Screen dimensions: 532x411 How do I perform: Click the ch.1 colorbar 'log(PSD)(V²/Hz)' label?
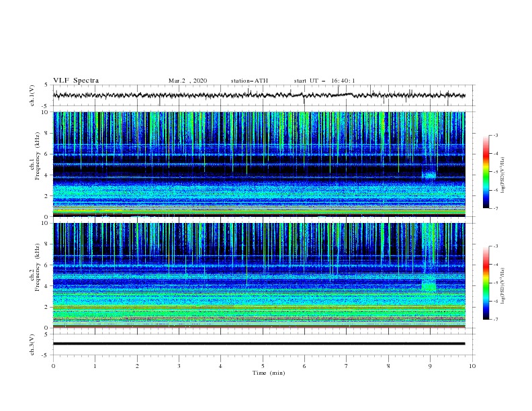pyautogui.click(x=503, y=175)
